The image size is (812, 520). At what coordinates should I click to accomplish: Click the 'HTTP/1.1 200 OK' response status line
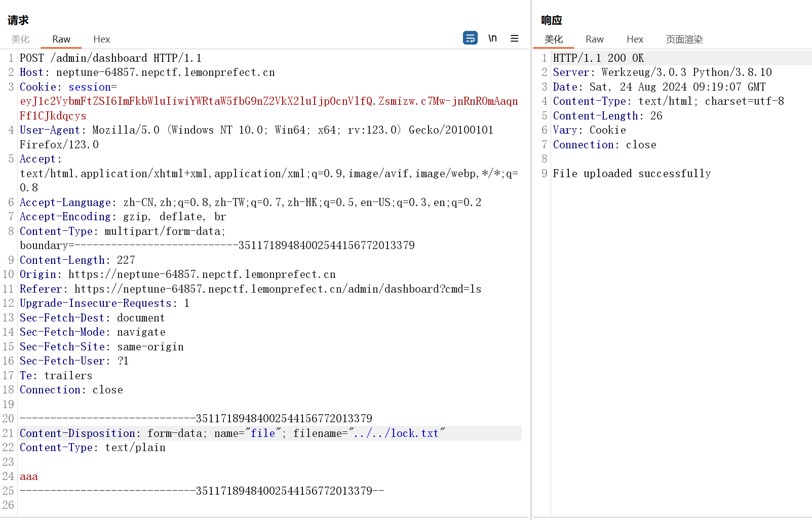coord(598,58)
